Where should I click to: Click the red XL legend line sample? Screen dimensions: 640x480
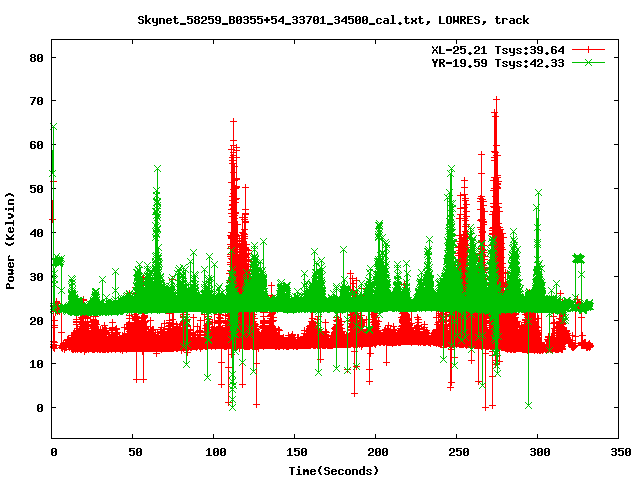pyautogui.click(x=588, y=50)
